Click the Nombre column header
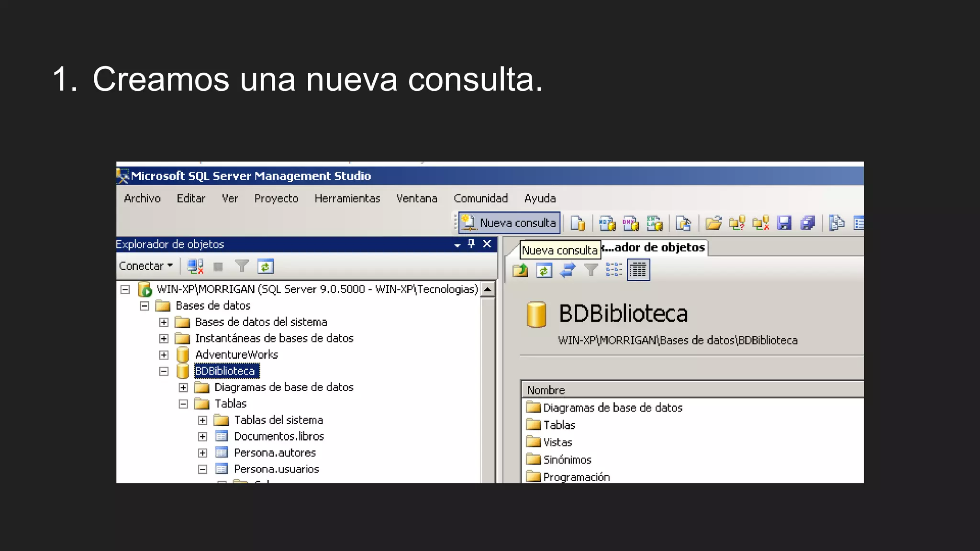 point(692,390)
